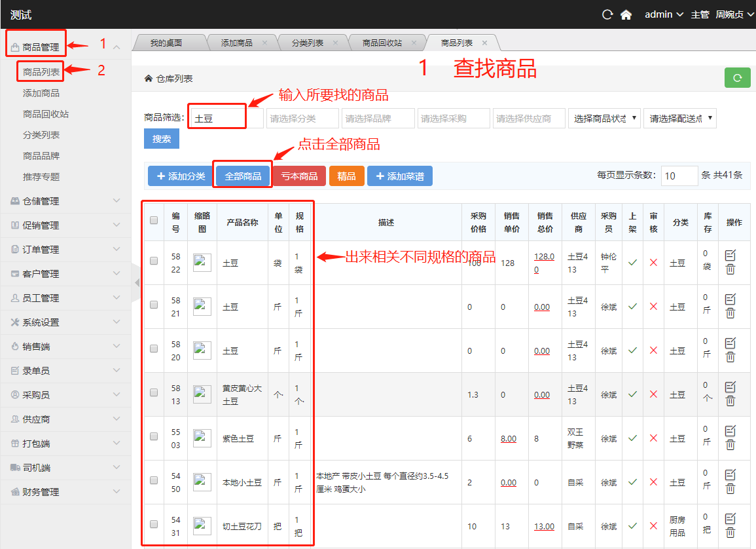Open the 请选择配送点 dropdown
Viewport: 756px width, 549px height.
click(679, 119)
